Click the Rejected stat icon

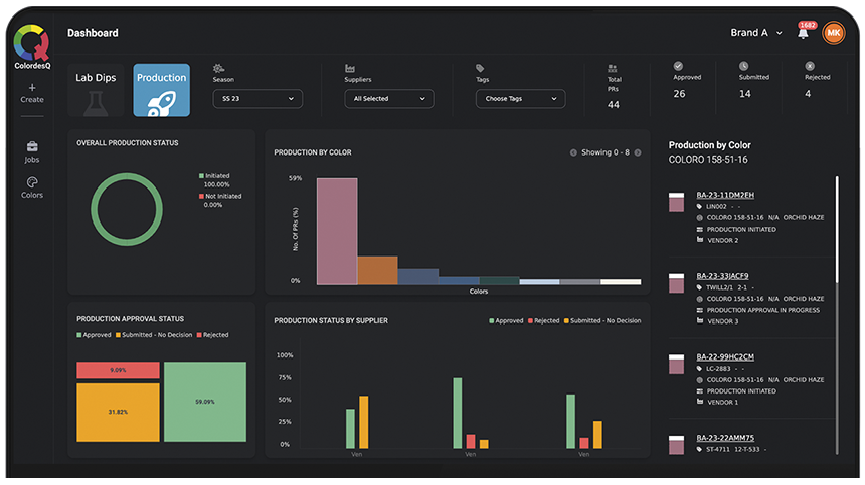coord(809,66)
